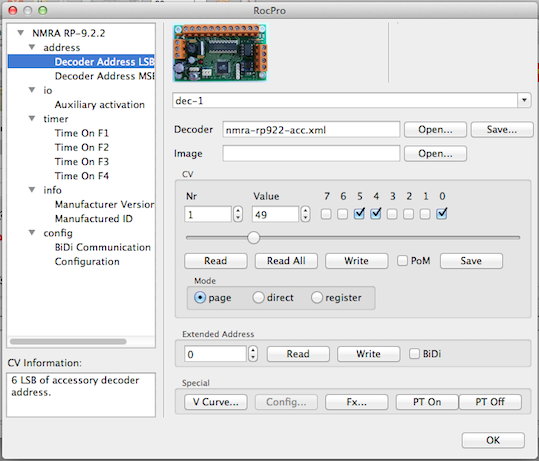Click the CV value slider handle
Image resolution: width=539 pixels, height=461 pixels.
254,238
